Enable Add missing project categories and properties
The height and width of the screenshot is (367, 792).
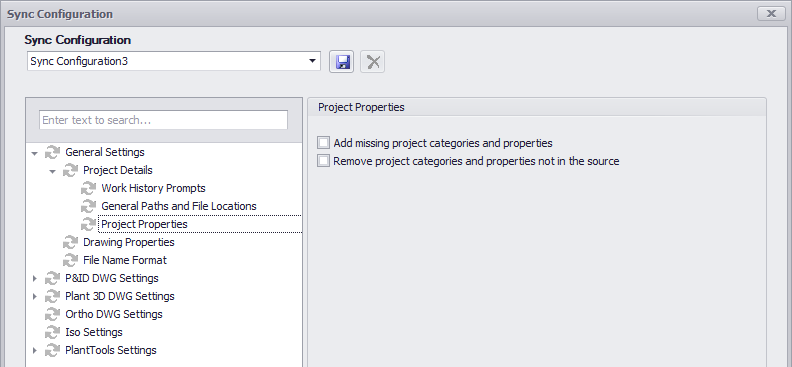coord(323,143)
